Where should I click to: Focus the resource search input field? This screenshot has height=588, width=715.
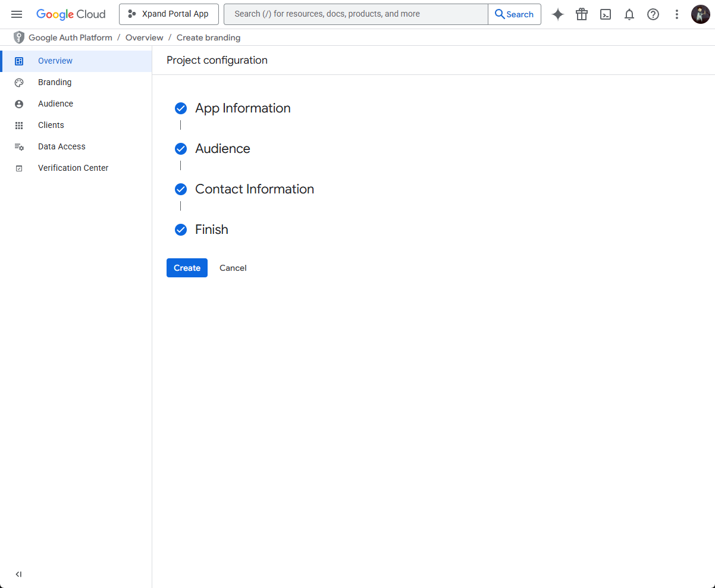point(356,14)
